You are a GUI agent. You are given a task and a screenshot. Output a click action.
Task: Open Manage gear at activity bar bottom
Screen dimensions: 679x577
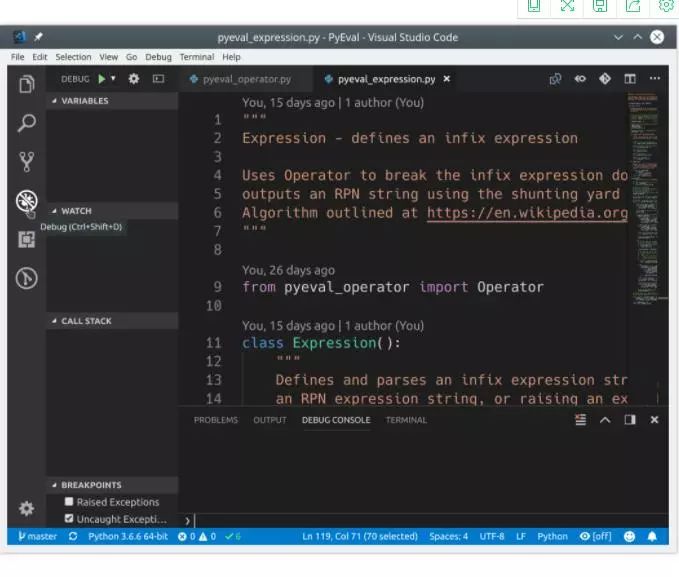coord(26,509)
